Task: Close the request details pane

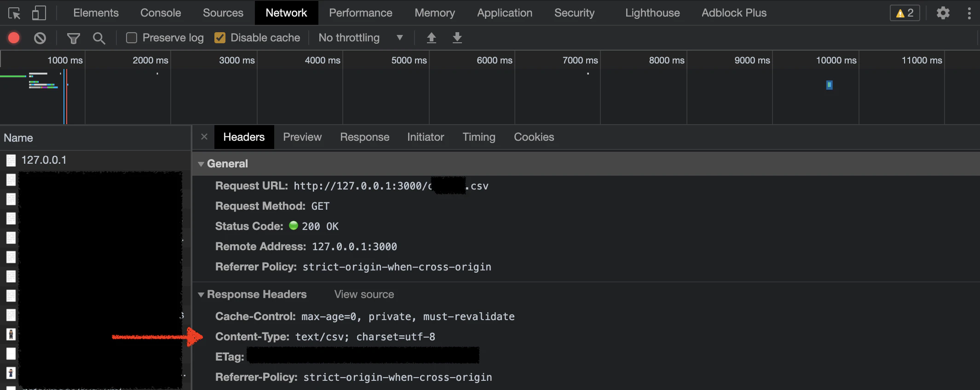Action: click(204, 137)
